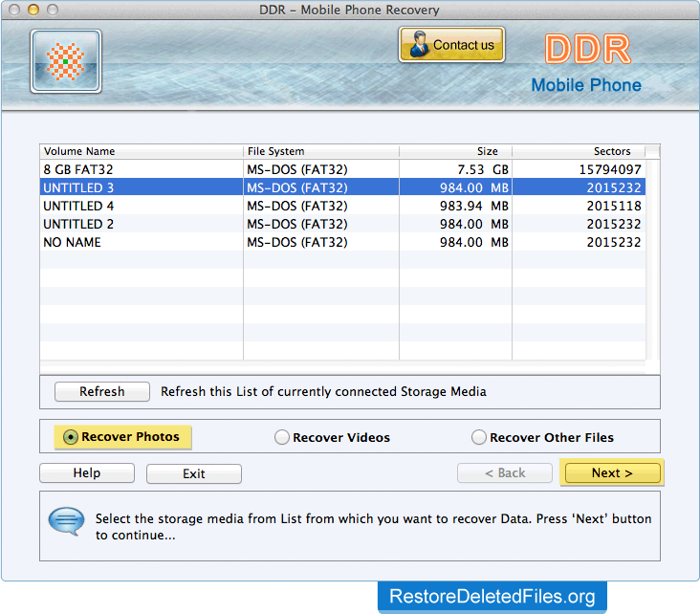The image size is (700, 614).
Task: Sort by Sectors column header
Action: pyautogui.click(x=579, y=151)
